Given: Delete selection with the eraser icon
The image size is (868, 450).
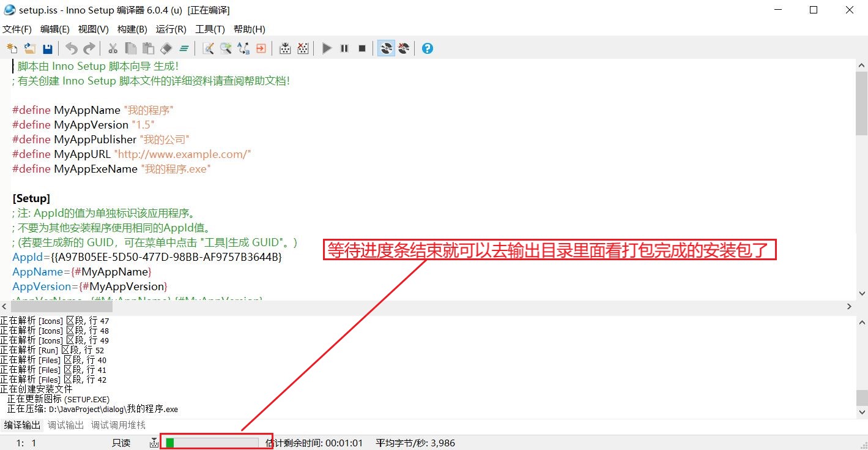Looking at the screenshot, I should point(166,48).
